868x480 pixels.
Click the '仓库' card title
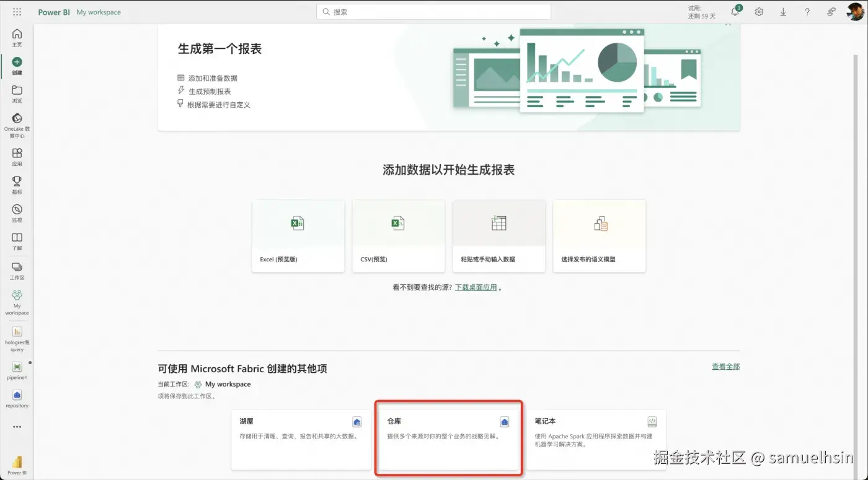[x=394, y=421]
